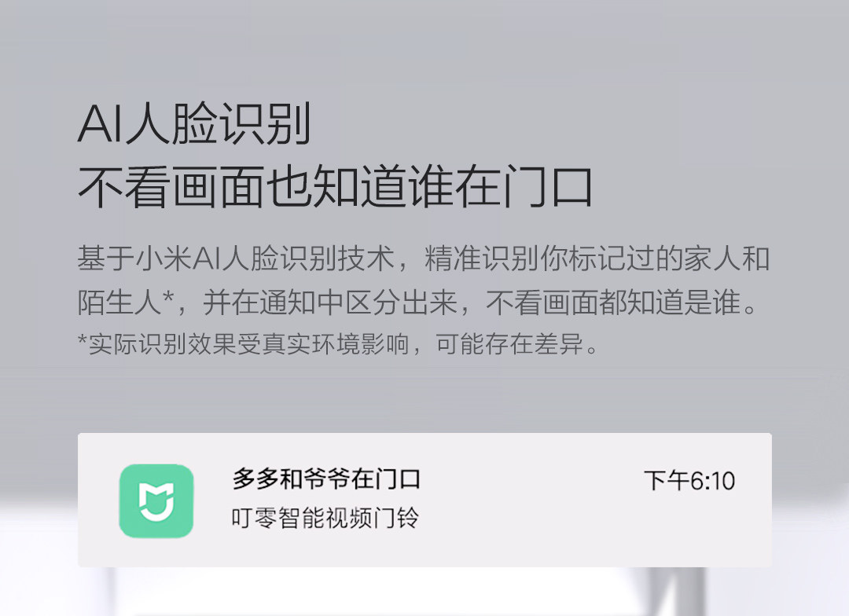The height and width of the screenshot is (616, 849).
Task: Open the 多多和爷爷在门口 notification title
Action: 326,479
